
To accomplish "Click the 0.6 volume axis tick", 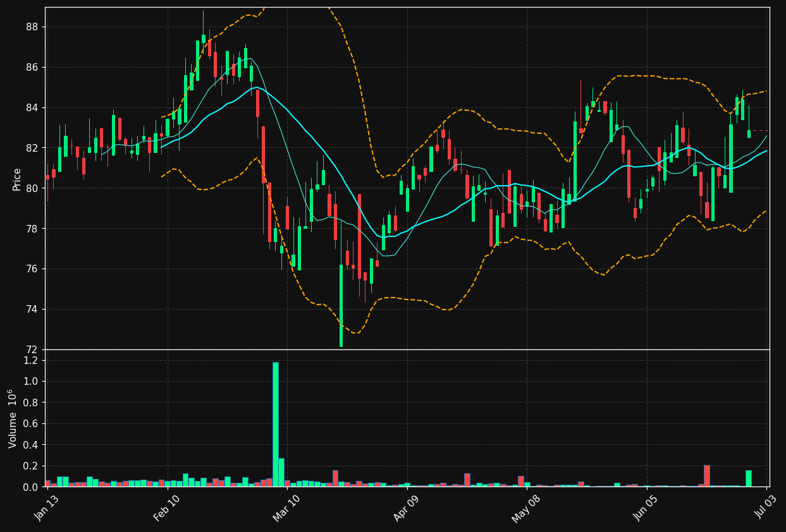I will (x=31, y=424).
